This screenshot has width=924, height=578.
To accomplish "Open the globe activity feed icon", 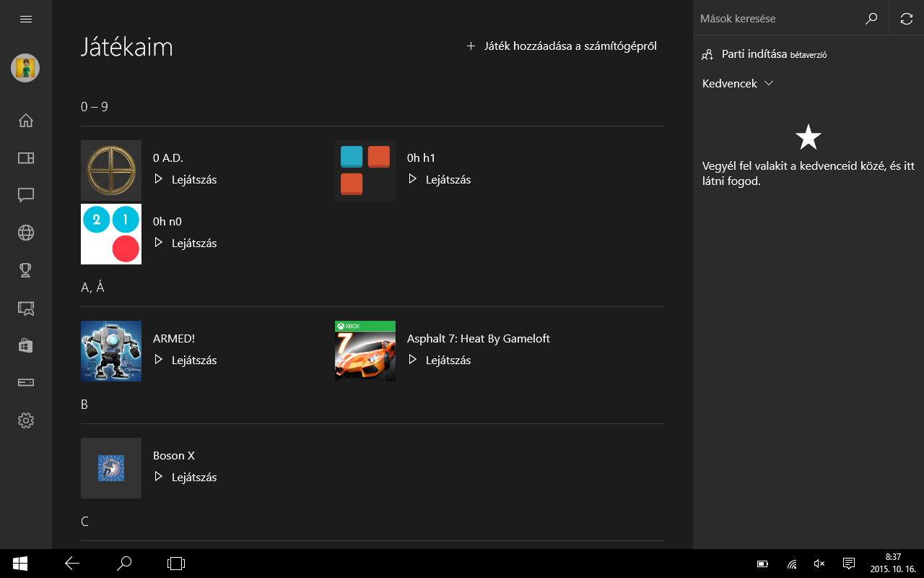I will (x=26, y=233).
